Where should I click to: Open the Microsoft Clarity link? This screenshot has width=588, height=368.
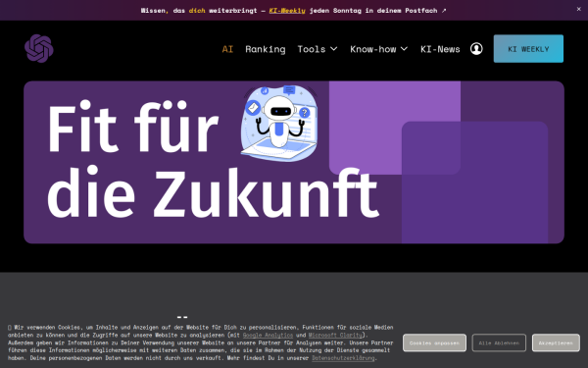(x=335, y=335)
